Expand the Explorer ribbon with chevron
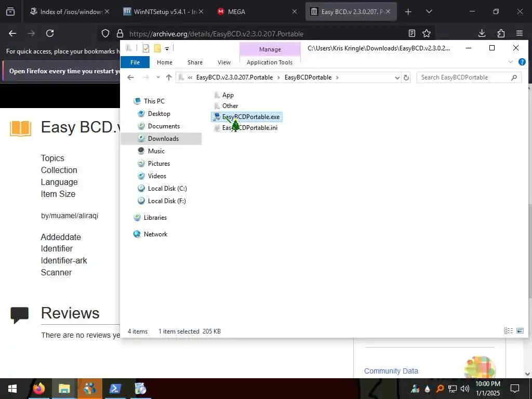The height and width of the screenshot is (399, 532). point(511,62)
